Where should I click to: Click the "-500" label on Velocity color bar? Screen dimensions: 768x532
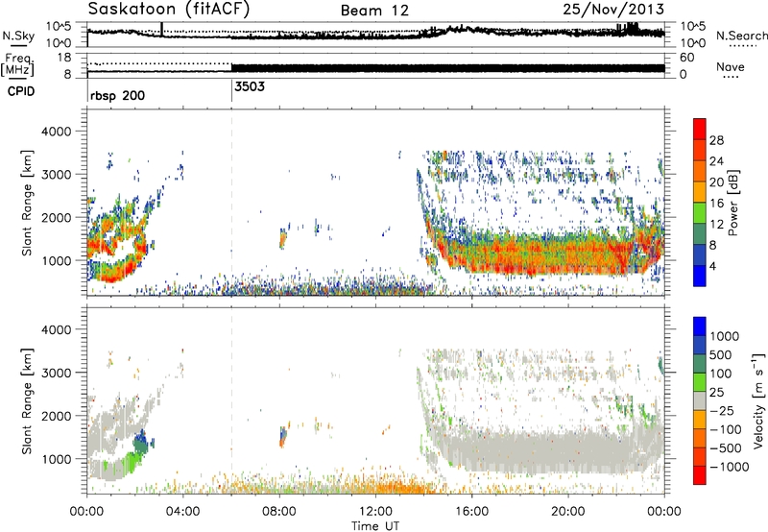tap(726, 447)
